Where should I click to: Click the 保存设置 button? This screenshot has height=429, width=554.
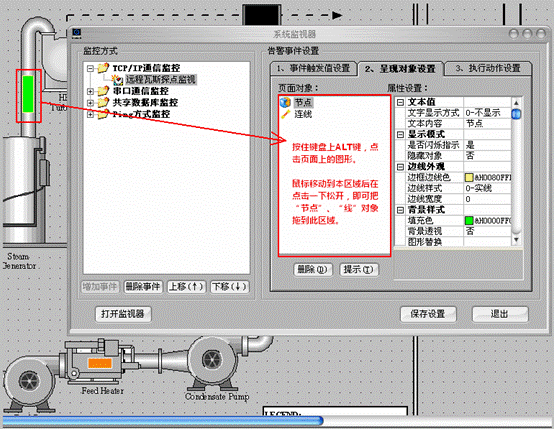428,314
